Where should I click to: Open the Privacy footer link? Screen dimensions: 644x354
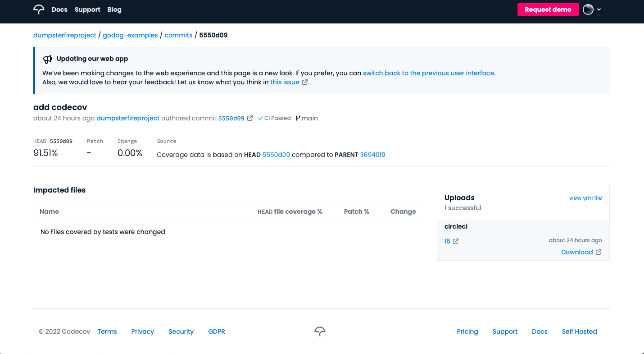(x=143, y=331)
